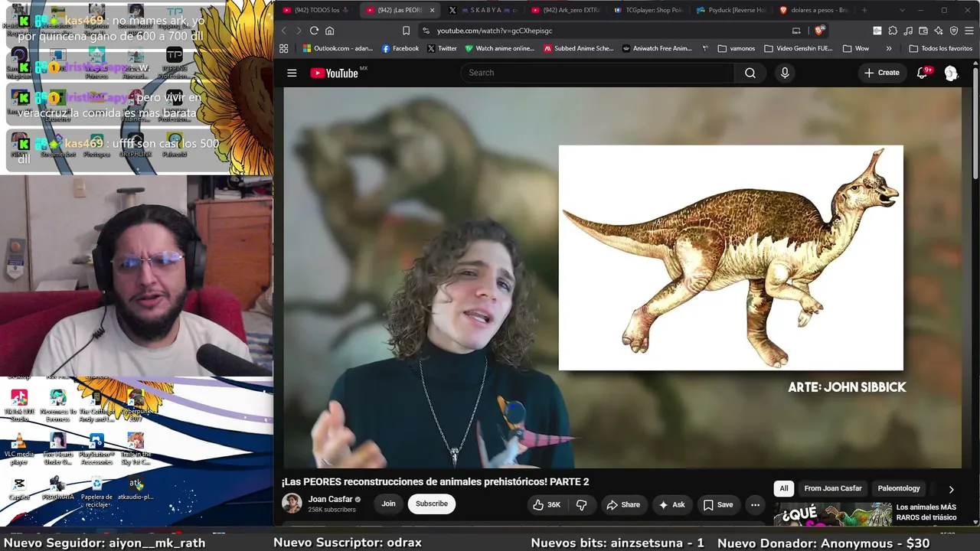Open the site settings icon beside URL

click(426, 31)
